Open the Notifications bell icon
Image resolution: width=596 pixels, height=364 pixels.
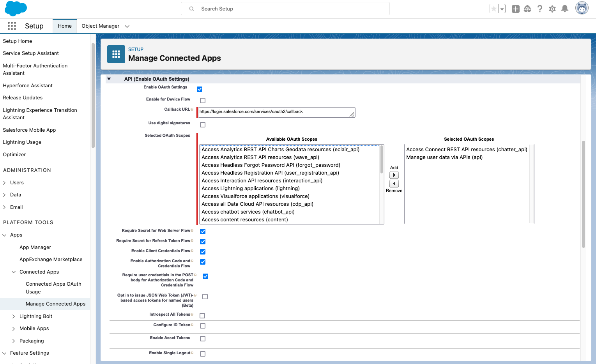pos(565,9)
